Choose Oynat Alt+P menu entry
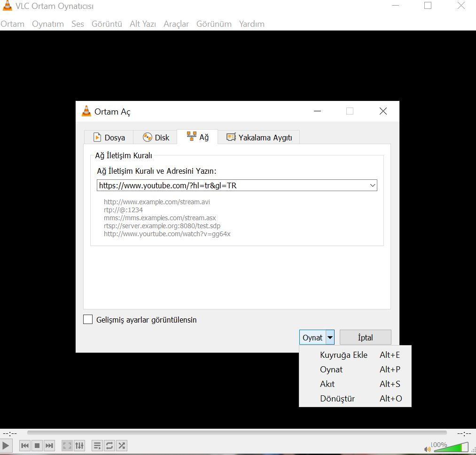The image size is (476, 455). (x=355, y=370)
